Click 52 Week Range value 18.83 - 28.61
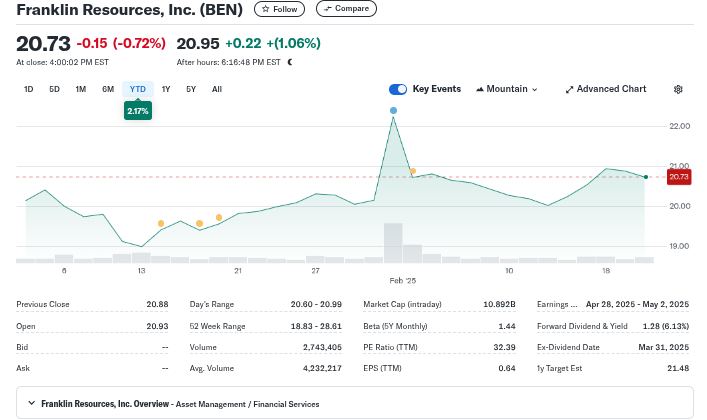This screenshot has height=420, width=707. click(x=316, y=326)
